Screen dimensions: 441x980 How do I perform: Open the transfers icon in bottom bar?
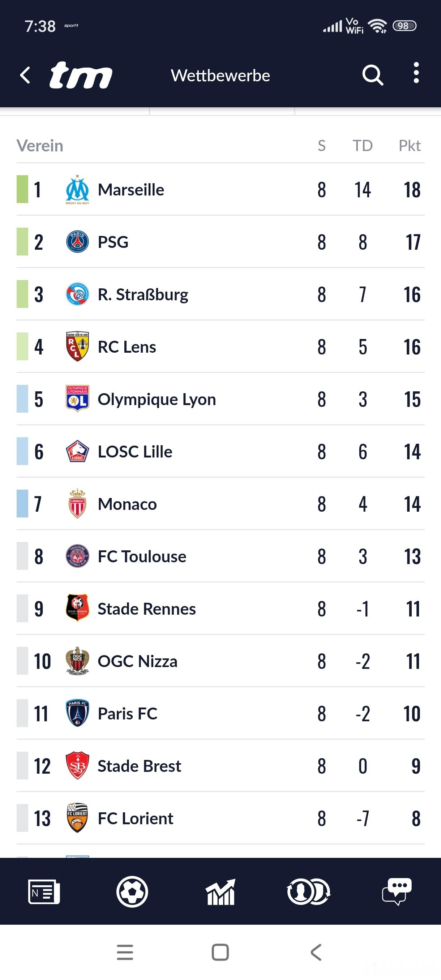[309, 891]
